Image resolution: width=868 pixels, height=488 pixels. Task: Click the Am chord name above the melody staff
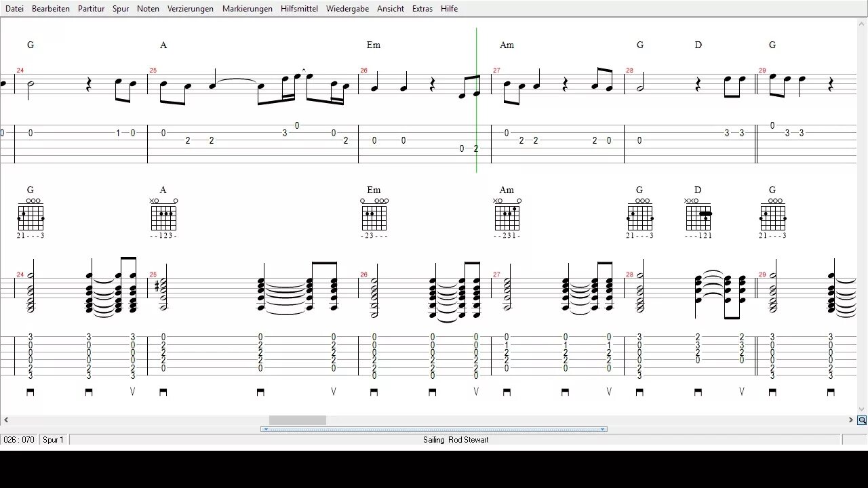coord(507,45)
